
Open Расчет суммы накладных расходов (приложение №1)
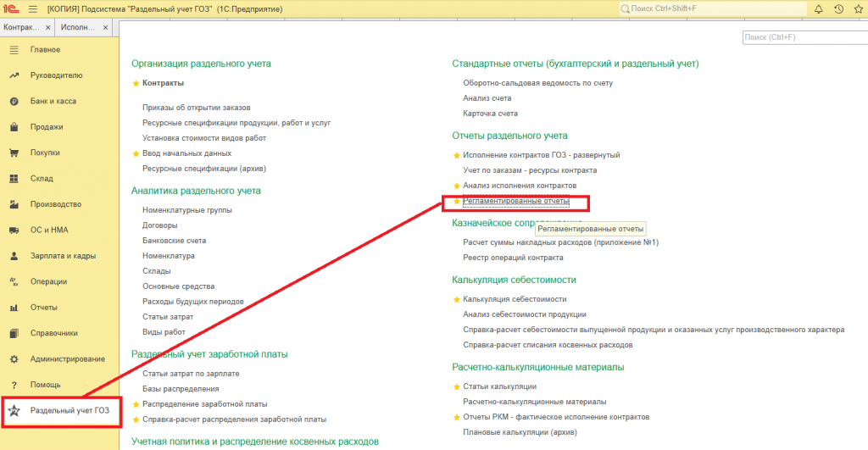point(561,242)
